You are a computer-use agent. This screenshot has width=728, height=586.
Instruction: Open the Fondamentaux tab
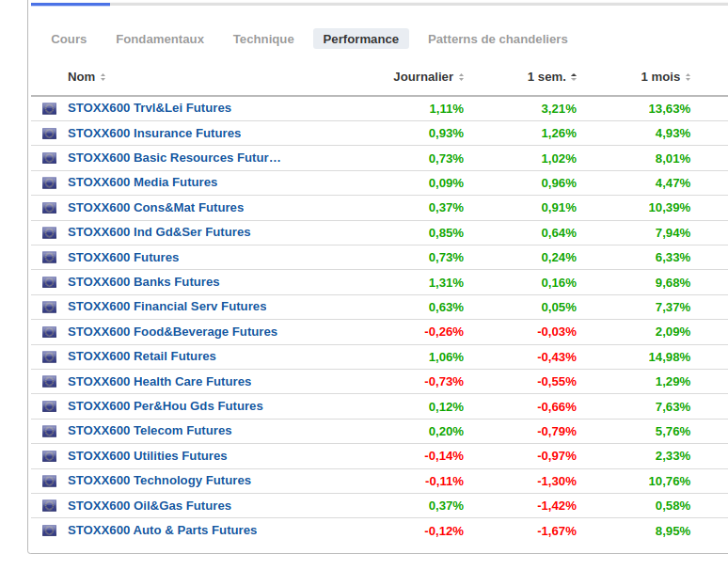click(x=160, y=39)
